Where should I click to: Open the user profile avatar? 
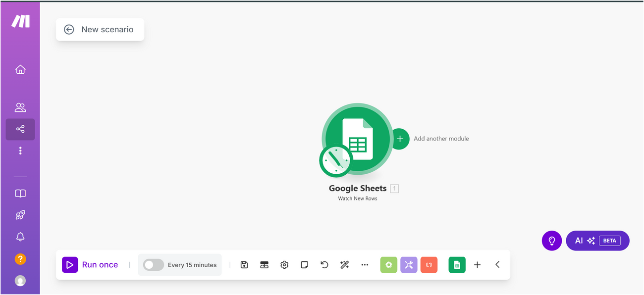tap(20, 281)
